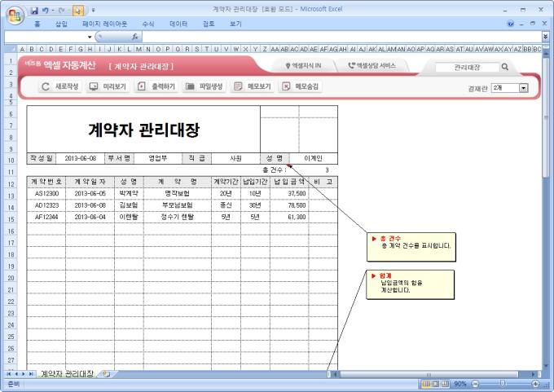The image size is (554, 392).
Task: Select the 37,500 payment amount cell
Action: pyautogui.click(x=289, y=193)
